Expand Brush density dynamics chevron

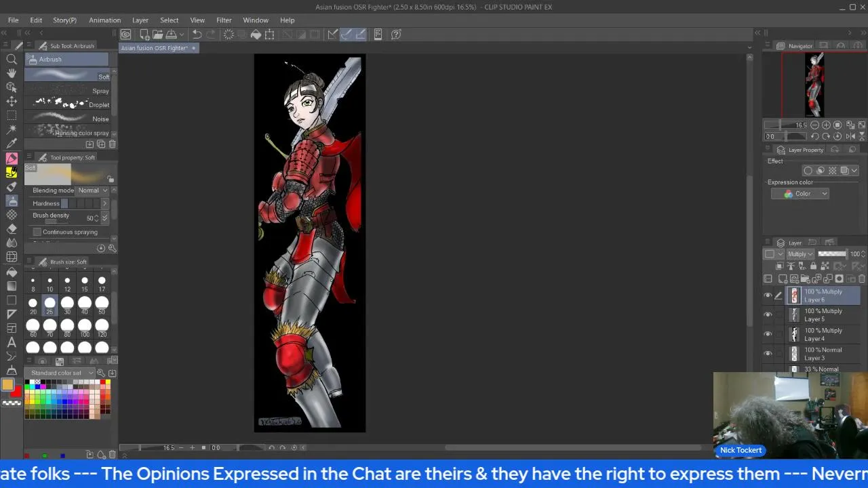tap(104, 218)
